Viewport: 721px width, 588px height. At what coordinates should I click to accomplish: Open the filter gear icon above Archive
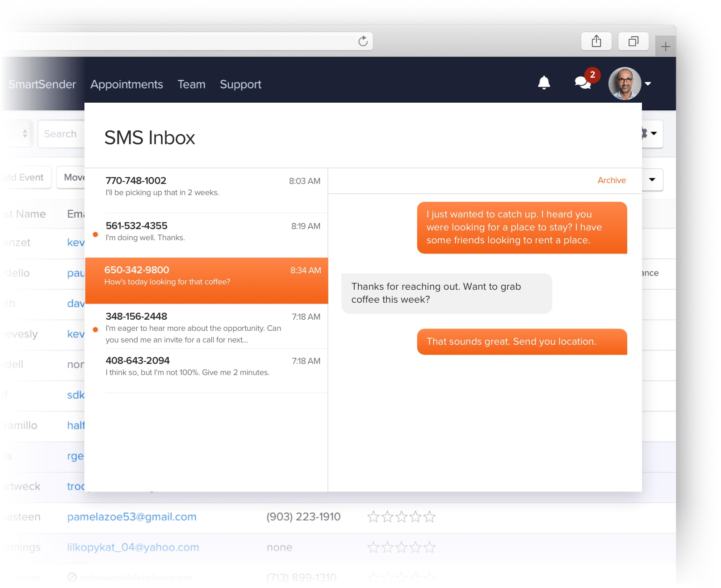click(644, 133)
